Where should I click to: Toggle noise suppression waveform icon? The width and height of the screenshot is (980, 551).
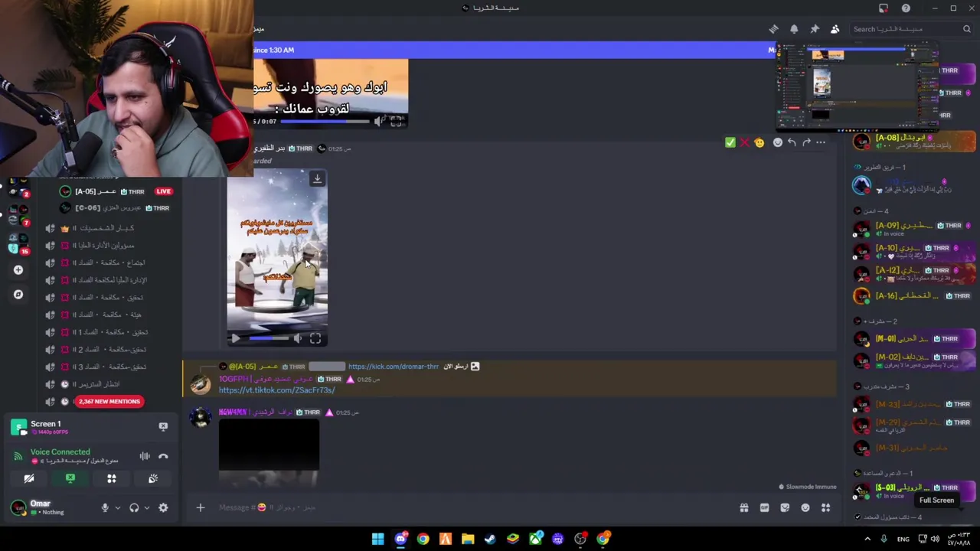point(145,456)
